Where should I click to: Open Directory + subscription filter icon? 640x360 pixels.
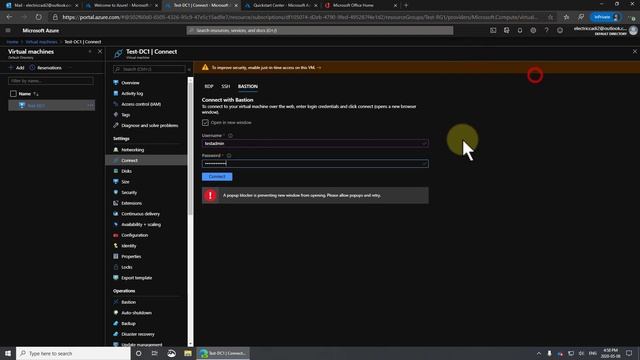click(507, 31)
